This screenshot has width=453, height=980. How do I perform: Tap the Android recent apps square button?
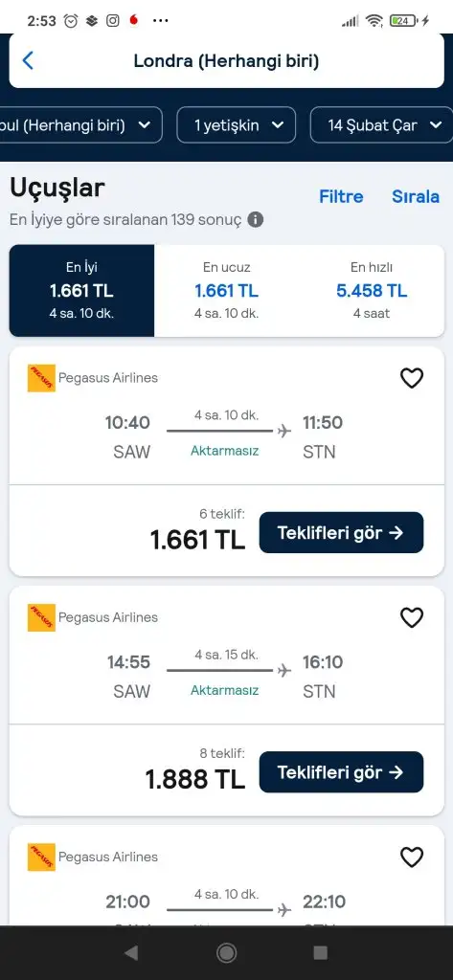(320, 952)
